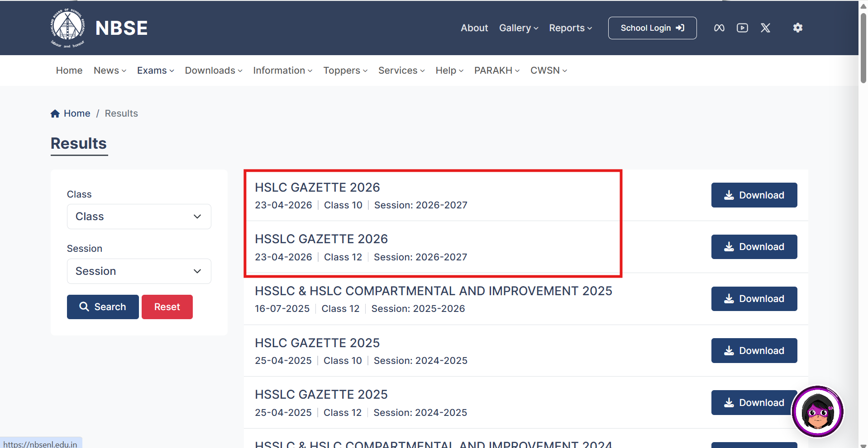Download the HSLC GAZETTE 2026 result
Image resolution: width=868 pixels, height=448 pixels.
754,195
